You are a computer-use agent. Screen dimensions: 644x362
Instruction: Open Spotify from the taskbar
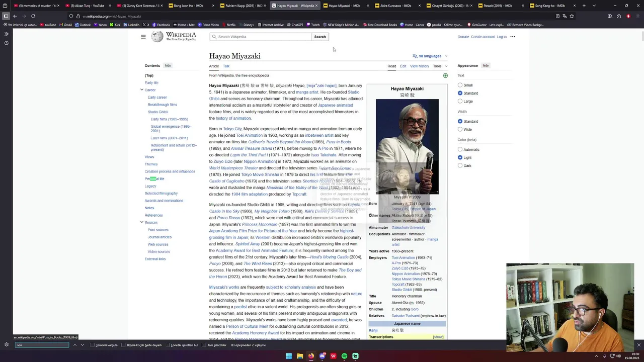[x=344, y=356]
